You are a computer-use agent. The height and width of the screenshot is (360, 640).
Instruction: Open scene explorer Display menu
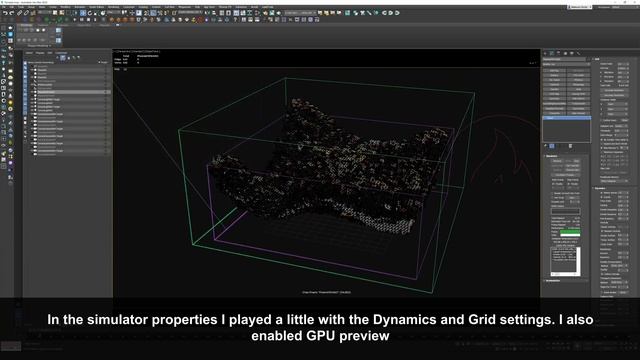[x=40, y=53]
